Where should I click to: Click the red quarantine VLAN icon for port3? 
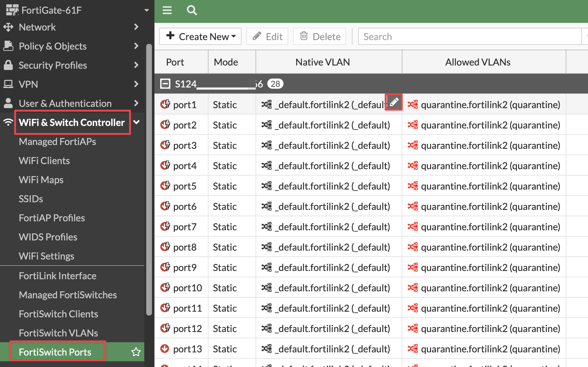[x=413, y=145]
